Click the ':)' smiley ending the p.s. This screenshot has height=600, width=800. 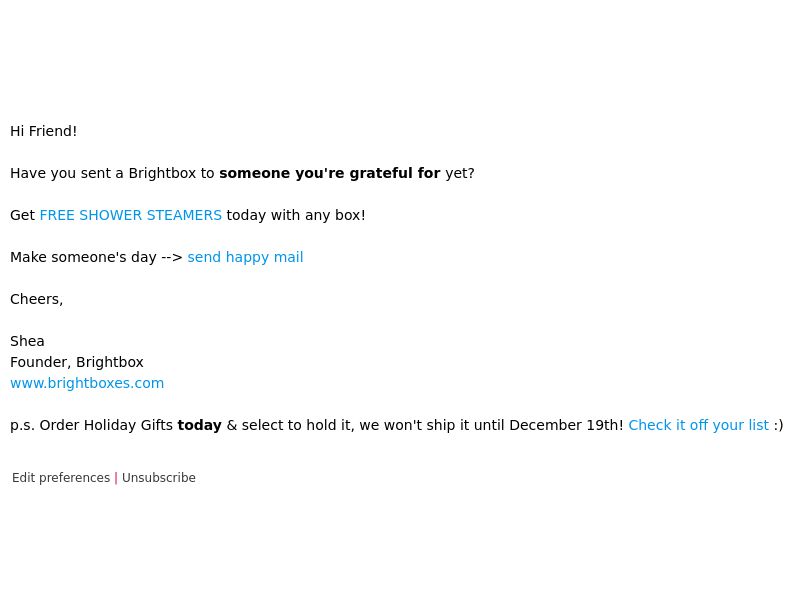(779, 425)
